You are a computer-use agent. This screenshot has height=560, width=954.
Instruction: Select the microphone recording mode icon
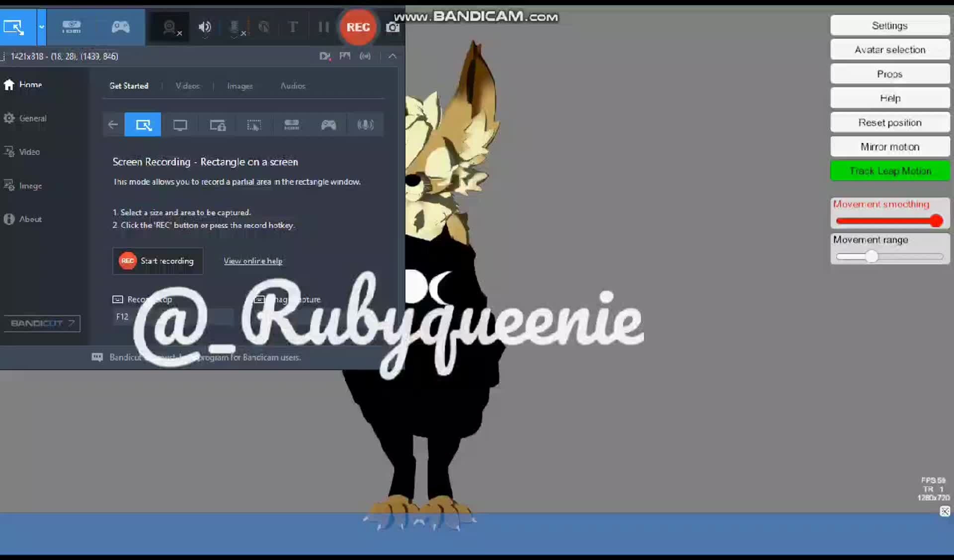[x=366, y=125]
